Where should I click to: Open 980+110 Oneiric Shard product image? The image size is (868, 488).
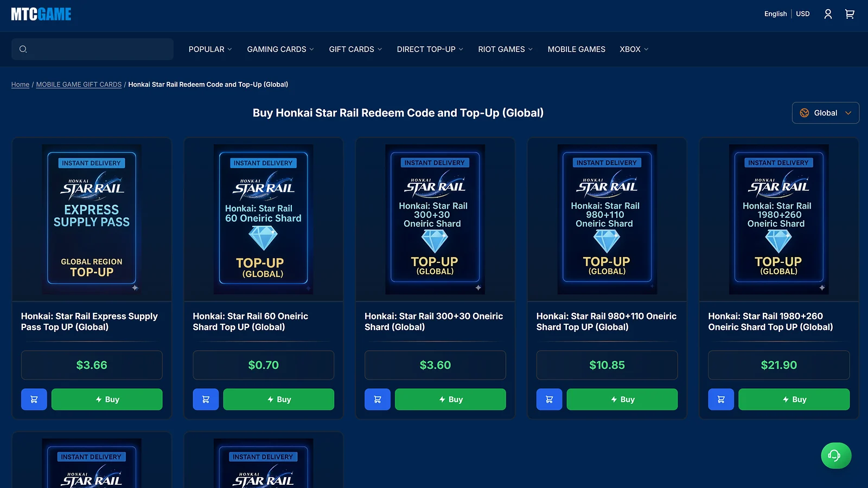point(607,219)
